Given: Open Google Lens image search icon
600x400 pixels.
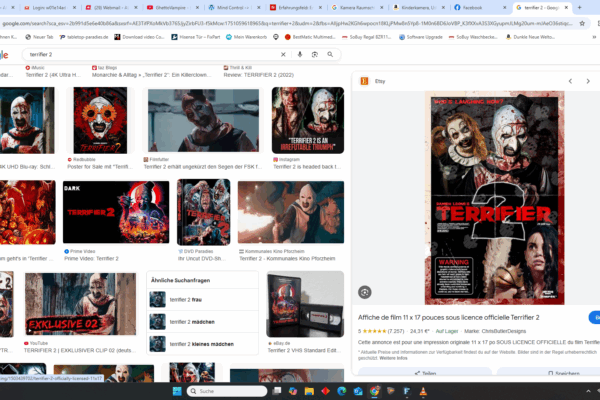Looking at the screenshot, I should [315, 54].
